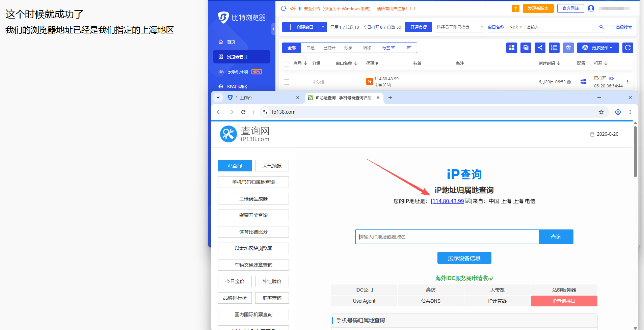Viewport: 644px width, 330px height.
Task: Click the 创建窗口 button
Action: click(300, 27)
